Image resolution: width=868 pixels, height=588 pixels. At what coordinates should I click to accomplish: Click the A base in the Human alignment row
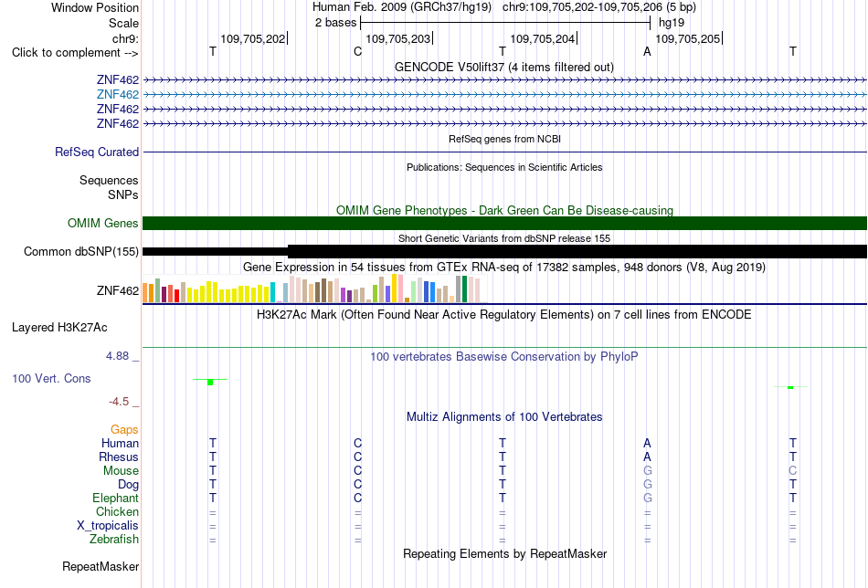tap(647, 444)
